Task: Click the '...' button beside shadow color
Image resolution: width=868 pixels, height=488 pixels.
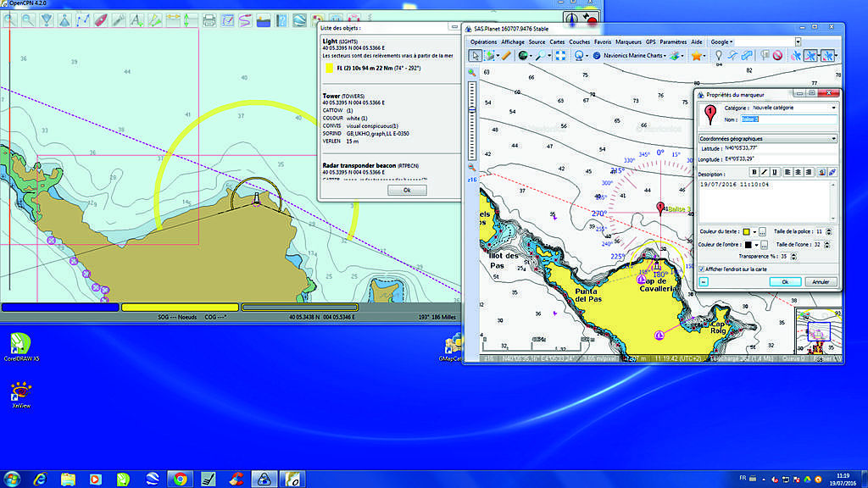Action: [764, 245]
